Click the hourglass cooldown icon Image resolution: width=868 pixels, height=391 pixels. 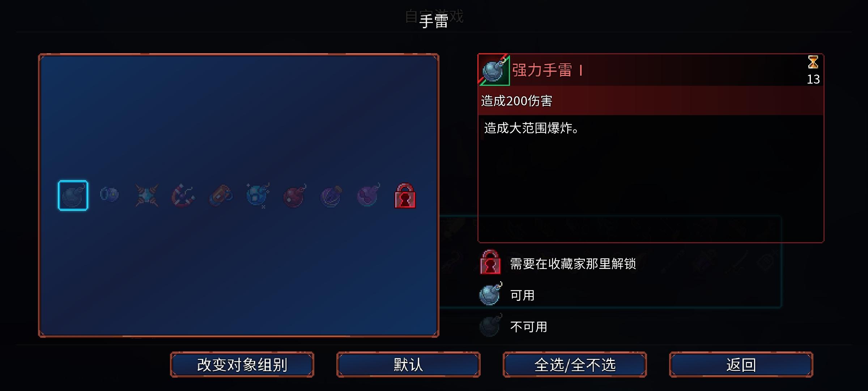click(x=813, y=62)
